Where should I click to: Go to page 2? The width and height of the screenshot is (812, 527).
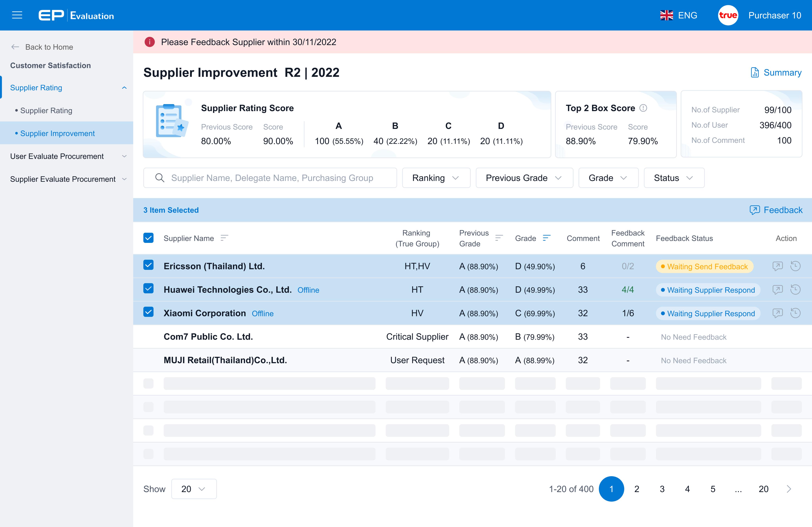pyautogui.click(x=637, y=489)
